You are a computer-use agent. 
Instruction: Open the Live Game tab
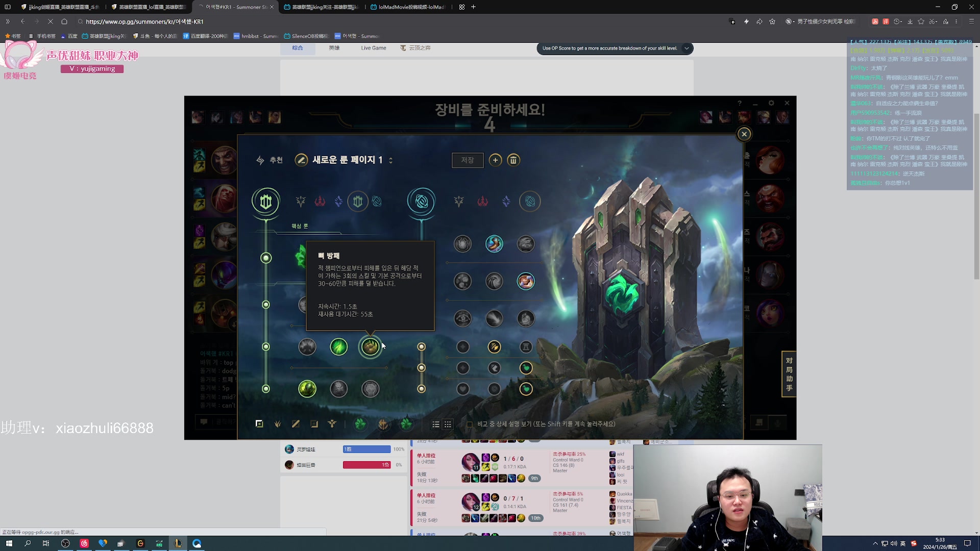point(373,48)
